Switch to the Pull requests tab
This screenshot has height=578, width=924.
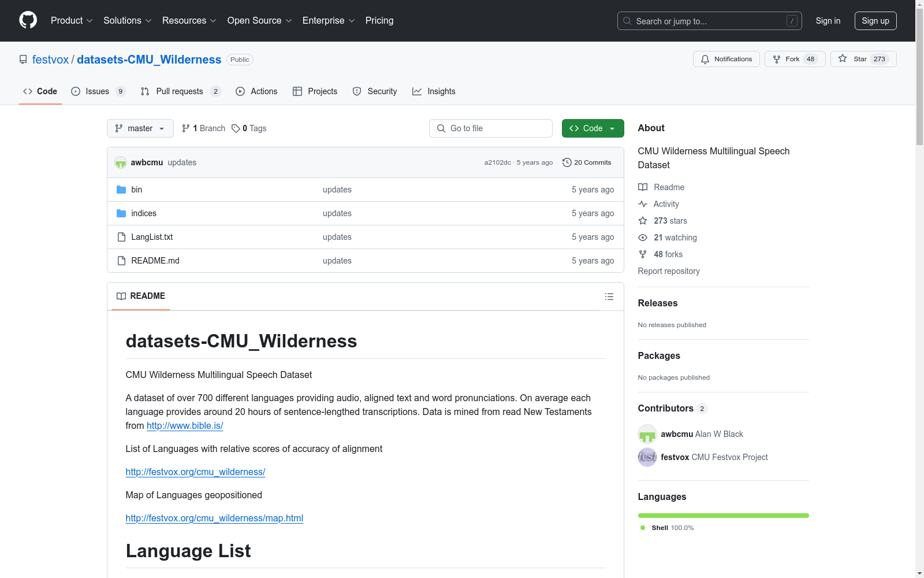[x=180, y=91]
